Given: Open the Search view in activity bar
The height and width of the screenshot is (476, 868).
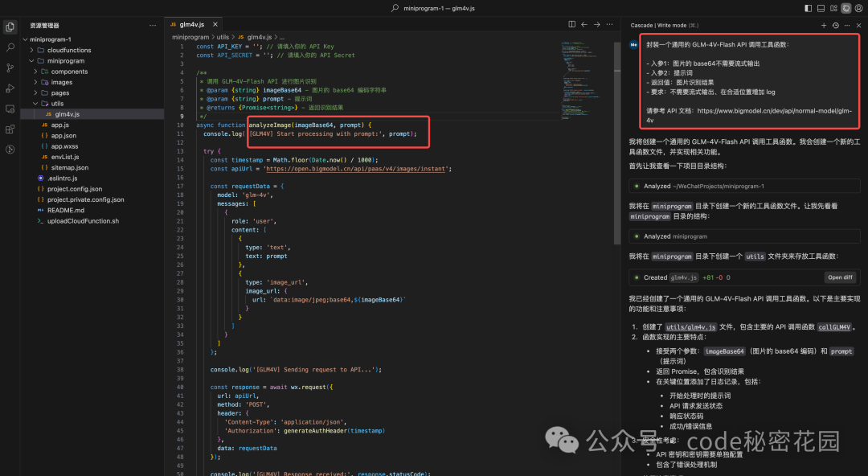Looking at the screenshot, I should click(x=10, y=47).
